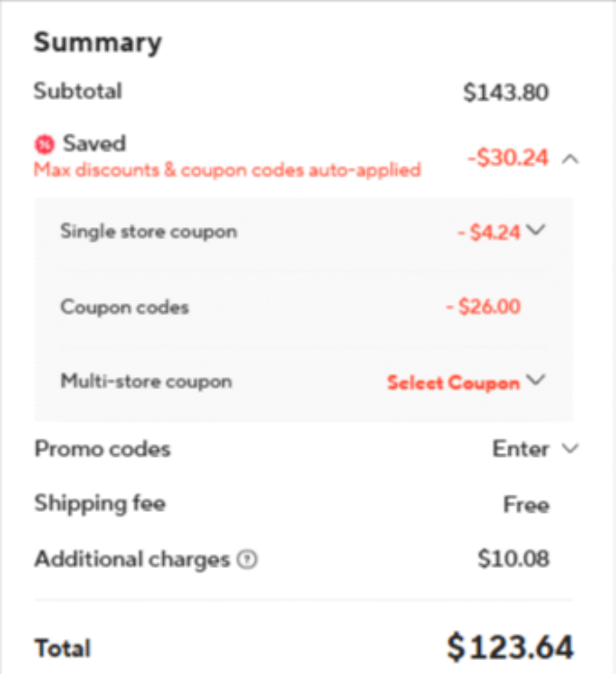This screenshot has width=616, height=674.
Task: Click the red percent Saved icon
Action: coord(45,143)
